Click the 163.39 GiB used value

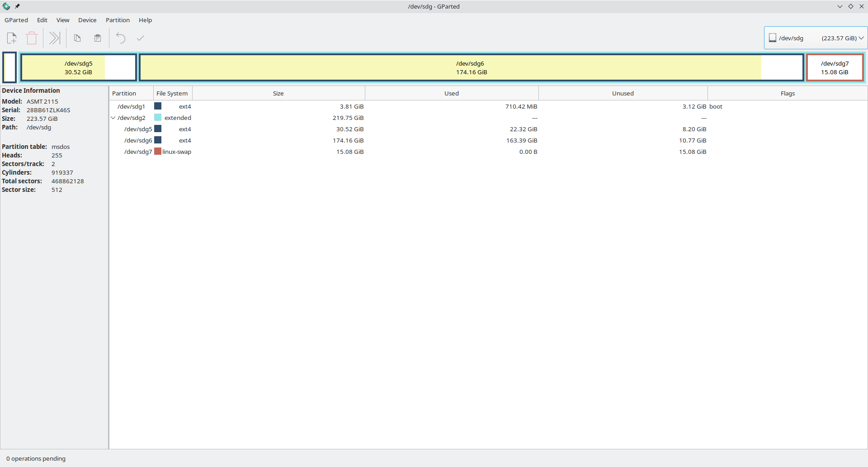click(522, 140)
